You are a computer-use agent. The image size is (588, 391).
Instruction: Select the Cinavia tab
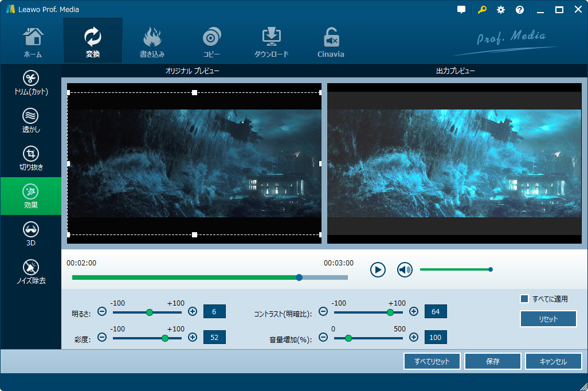pos(331,42)
